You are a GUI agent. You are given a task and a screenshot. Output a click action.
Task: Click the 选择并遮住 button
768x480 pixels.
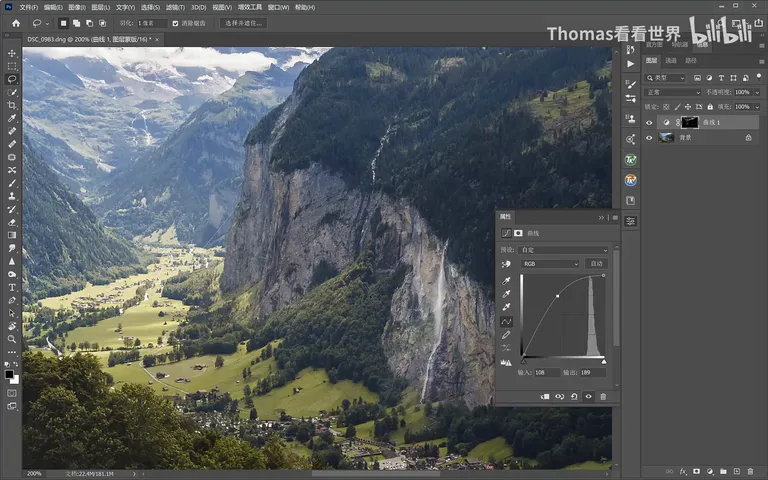[243, 23]
